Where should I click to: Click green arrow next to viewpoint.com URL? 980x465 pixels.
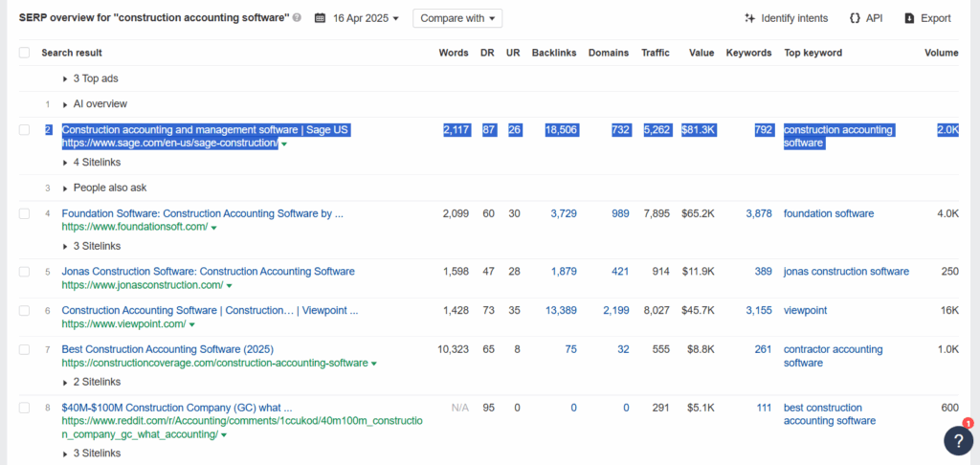(191, 324)
